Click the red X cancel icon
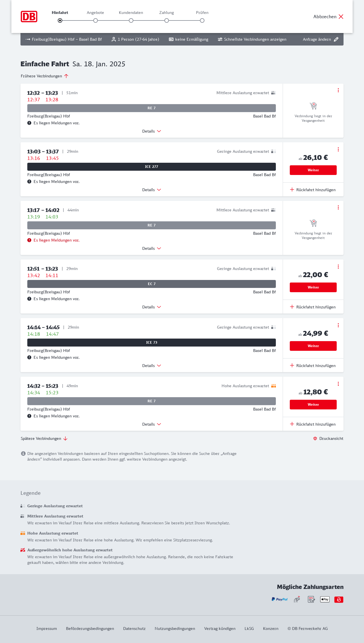 (341, 17)
